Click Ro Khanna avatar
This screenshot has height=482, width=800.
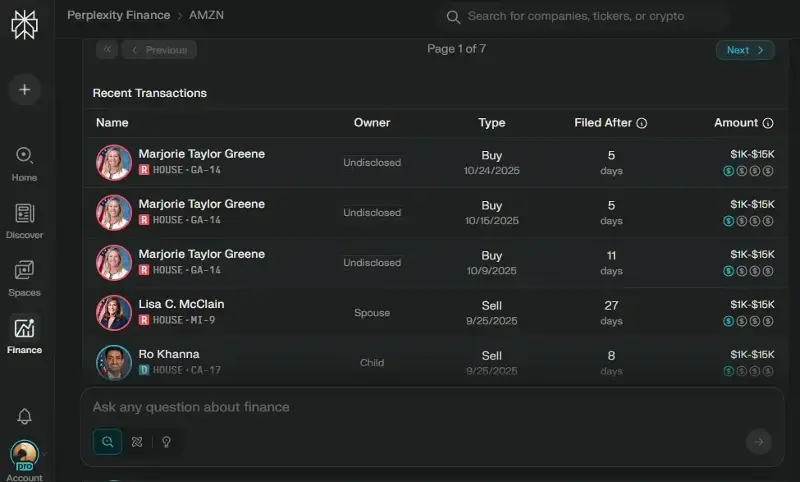click(x=114, y=363)
